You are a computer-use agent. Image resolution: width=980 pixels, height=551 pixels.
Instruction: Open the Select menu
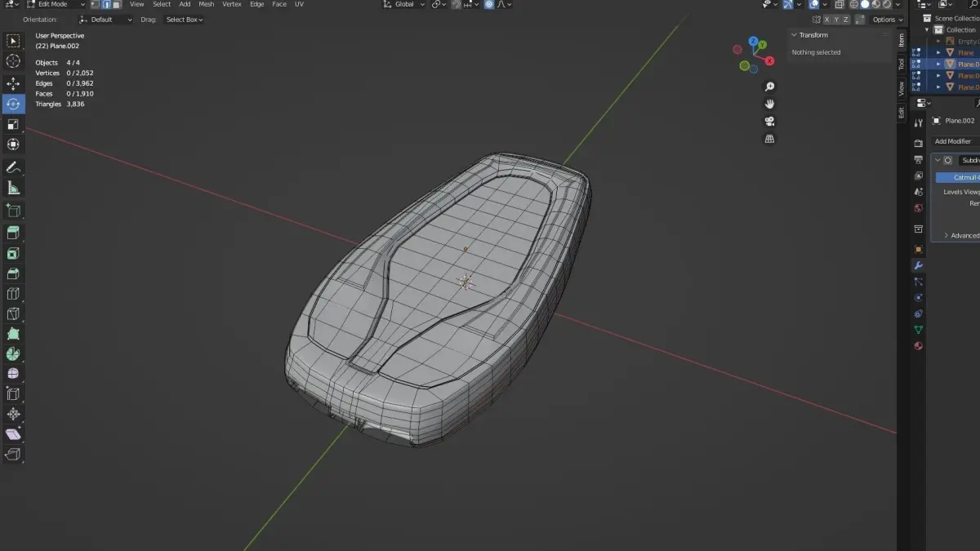[x=162, y=4]
